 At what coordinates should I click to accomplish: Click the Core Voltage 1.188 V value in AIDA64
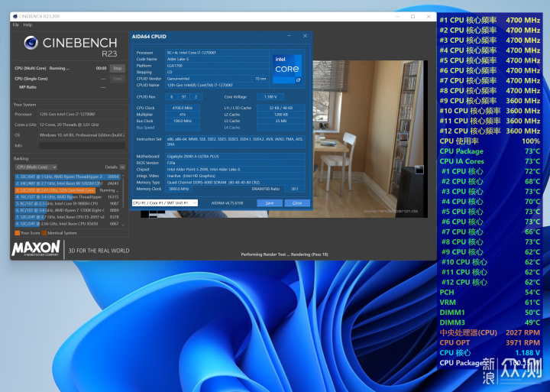[270, 97]
